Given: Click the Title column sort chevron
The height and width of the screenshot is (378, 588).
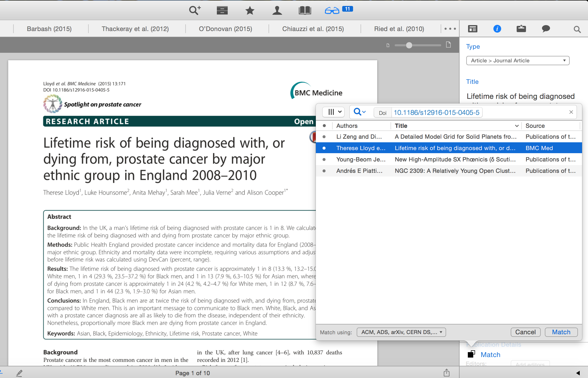Looking at the screenshot, I should click(517, 126).
